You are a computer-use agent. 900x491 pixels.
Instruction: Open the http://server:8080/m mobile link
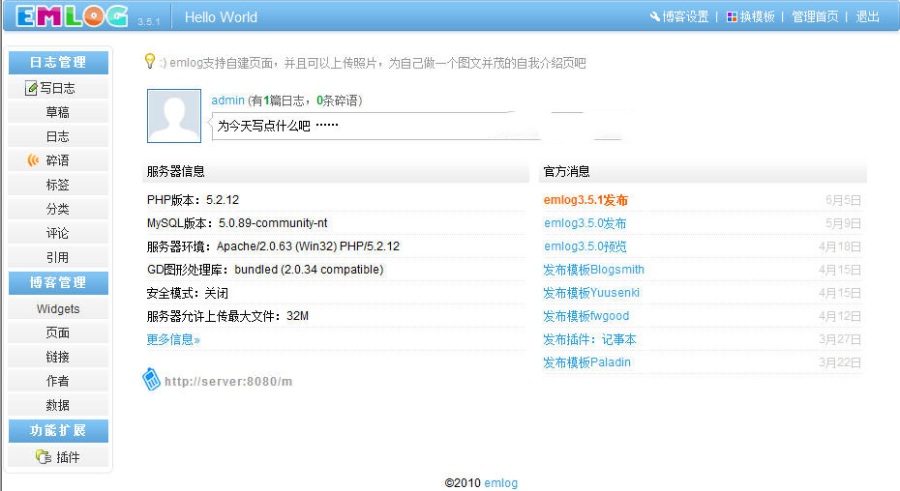pyautogui.click(x=228, y=381)
